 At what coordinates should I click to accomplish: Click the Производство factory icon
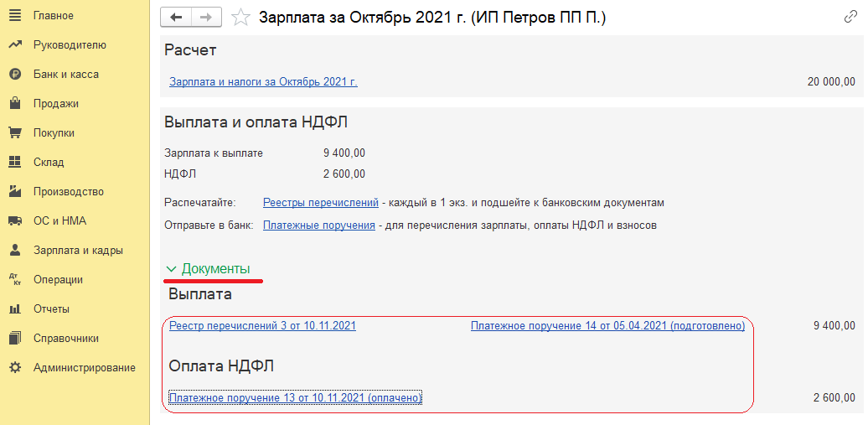tap(14, 192)
